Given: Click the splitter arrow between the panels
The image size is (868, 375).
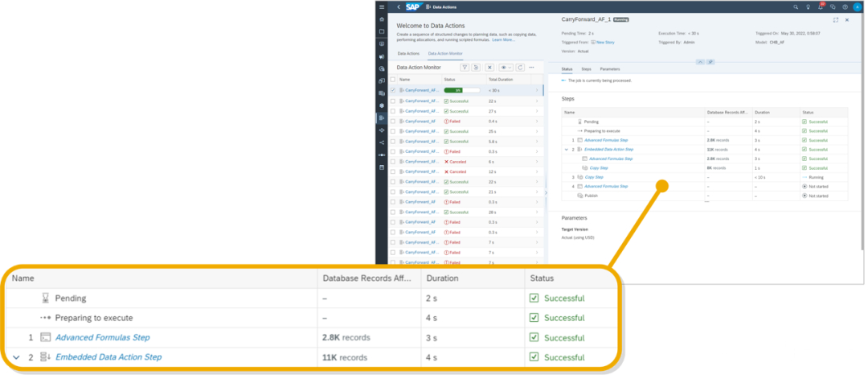Looking at the screenshot, I should (546, 192).
